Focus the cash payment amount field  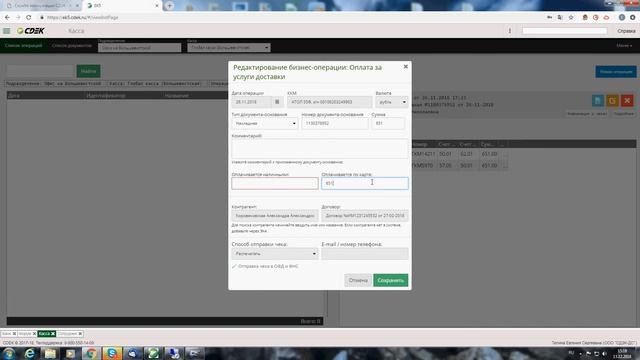click(x=275, y=183)
